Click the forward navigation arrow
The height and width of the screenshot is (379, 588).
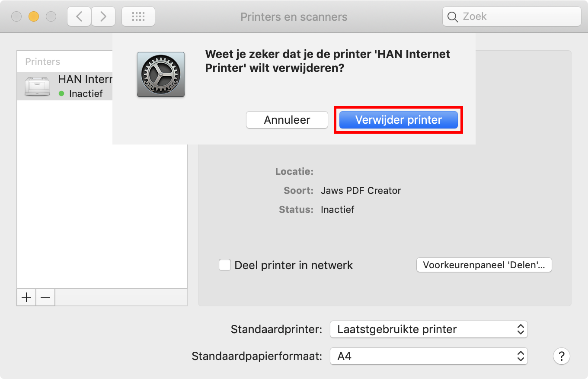[x=103, y=16]
